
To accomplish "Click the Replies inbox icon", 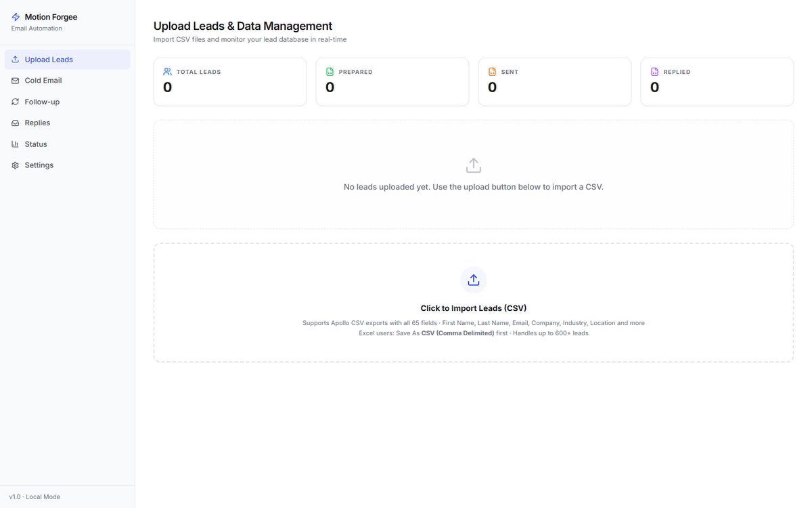I will [16, 123].
